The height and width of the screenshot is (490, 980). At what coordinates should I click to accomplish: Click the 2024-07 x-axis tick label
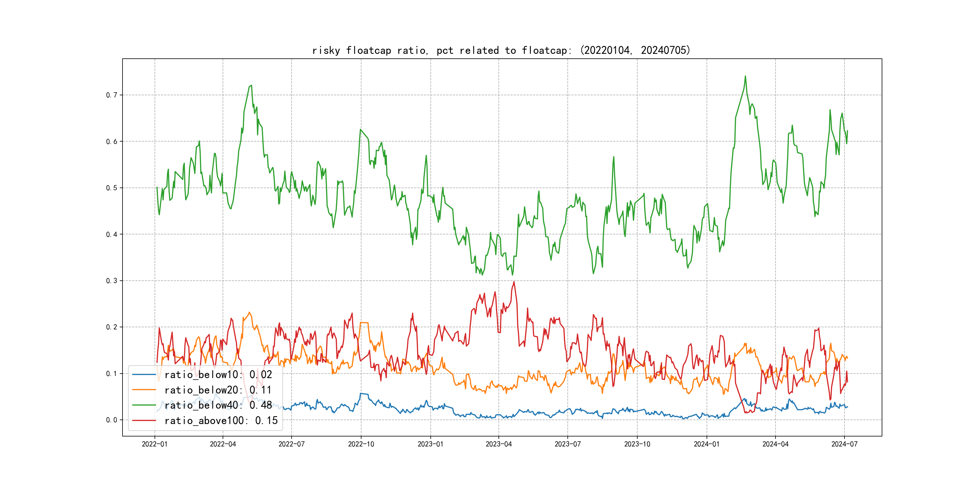point(844,444)
